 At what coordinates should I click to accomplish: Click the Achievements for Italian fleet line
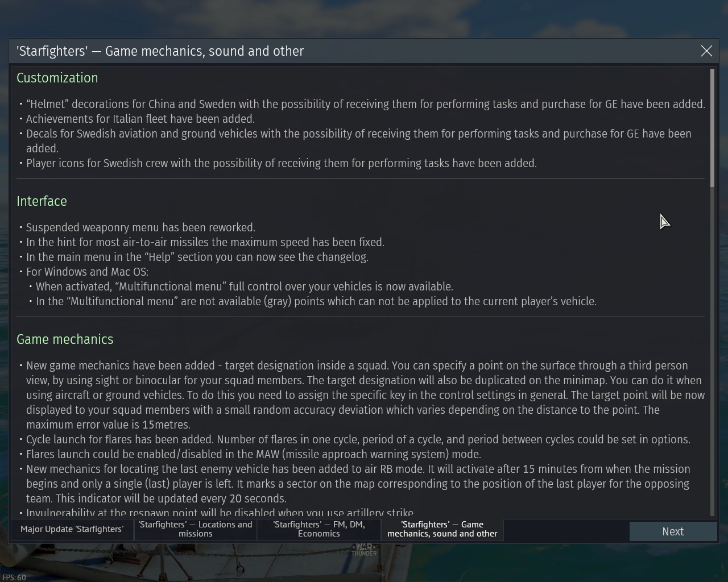(x=140, y=119)
